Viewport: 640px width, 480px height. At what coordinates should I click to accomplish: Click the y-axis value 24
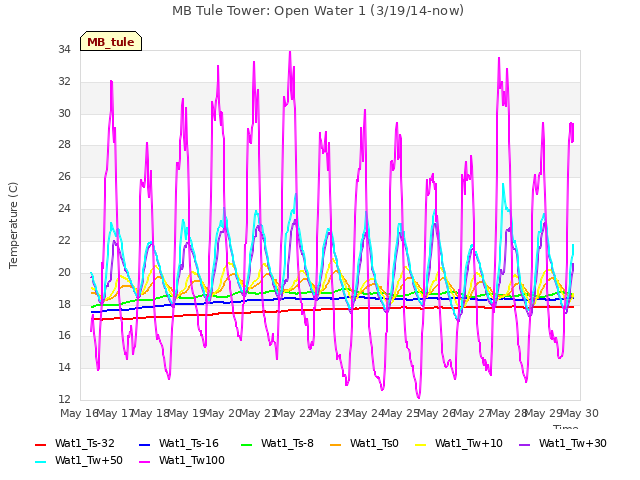64,208
